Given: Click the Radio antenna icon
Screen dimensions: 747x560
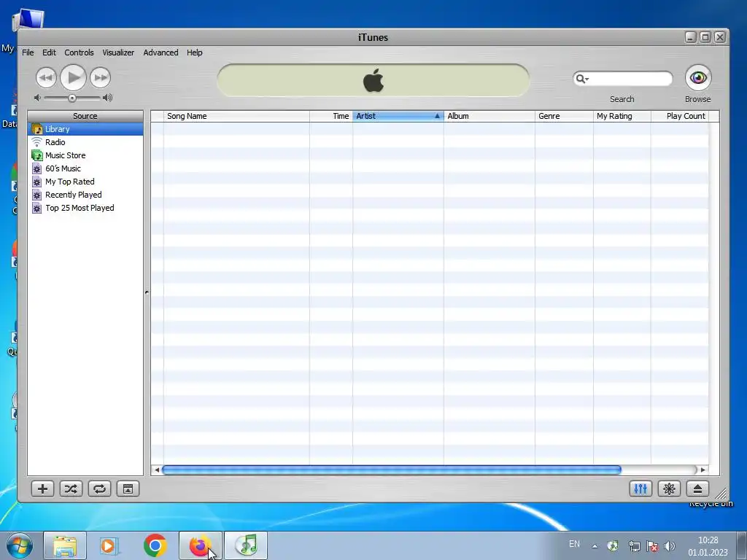Looking at the screenshot, I should [36, 142].
